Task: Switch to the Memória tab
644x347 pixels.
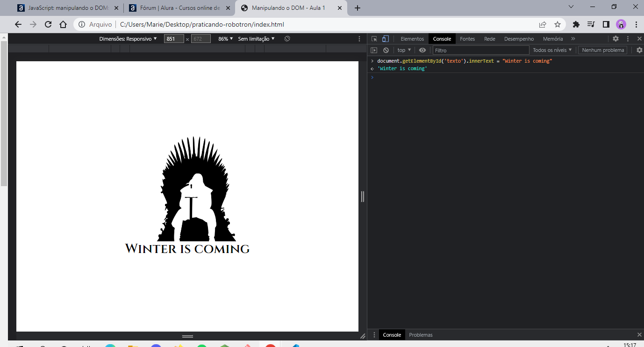Action: (x=553, y=39)
